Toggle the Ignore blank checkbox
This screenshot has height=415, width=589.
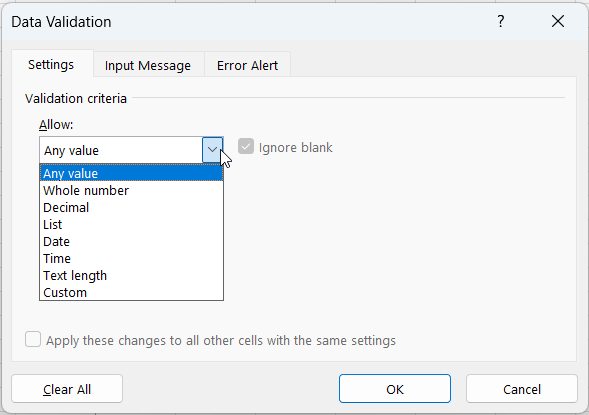coord(246,147)
